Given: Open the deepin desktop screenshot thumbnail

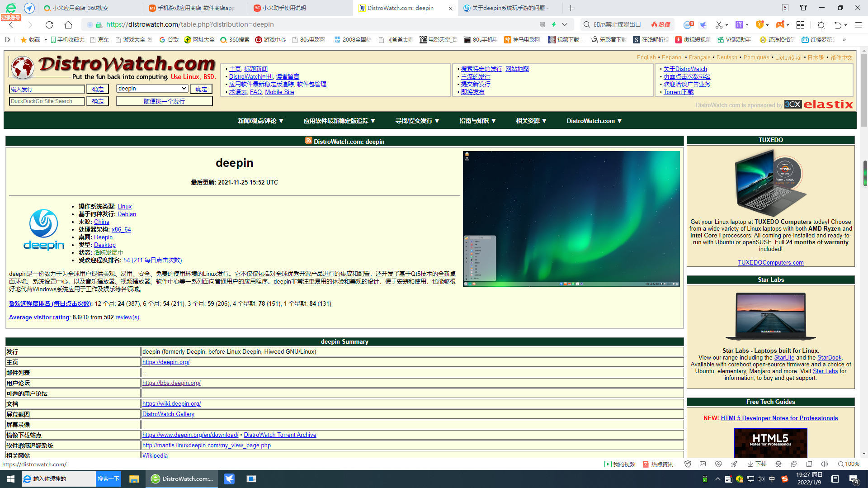Looking at the screenshot, I should click(x=571, y=218).
